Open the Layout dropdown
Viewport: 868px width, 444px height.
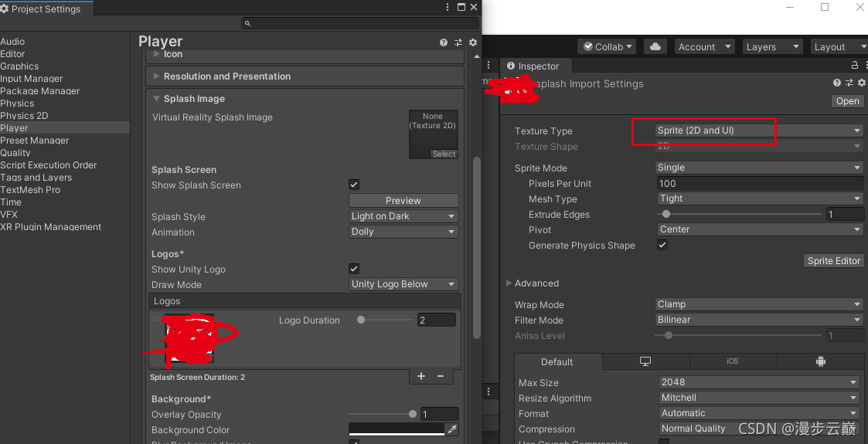tap(839, 47)
